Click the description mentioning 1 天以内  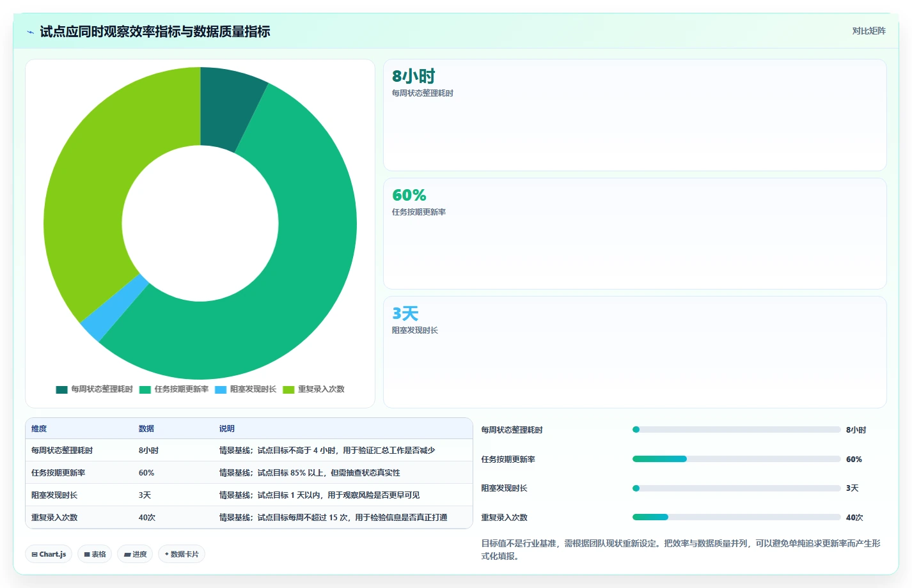click(319, 495)
